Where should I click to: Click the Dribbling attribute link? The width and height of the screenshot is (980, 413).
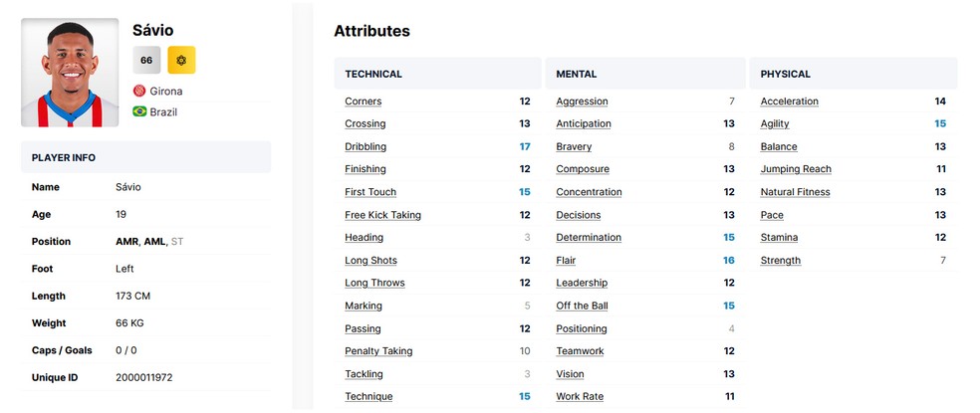tap(366, 146)
